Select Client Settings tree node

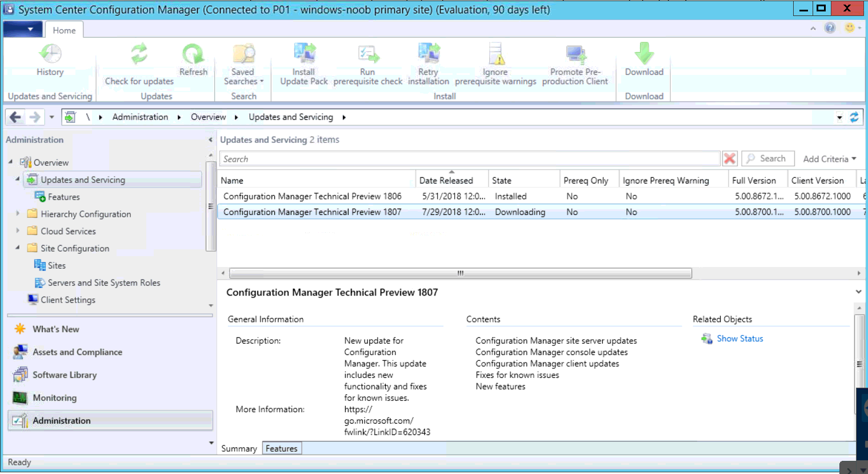67,300
